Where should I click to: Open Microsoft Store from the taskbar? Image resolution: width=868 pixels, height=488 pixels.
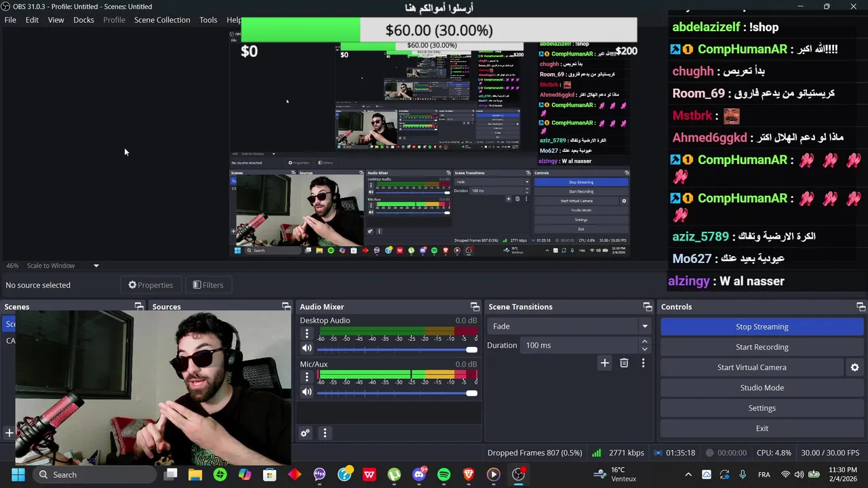tap(270, 474)
